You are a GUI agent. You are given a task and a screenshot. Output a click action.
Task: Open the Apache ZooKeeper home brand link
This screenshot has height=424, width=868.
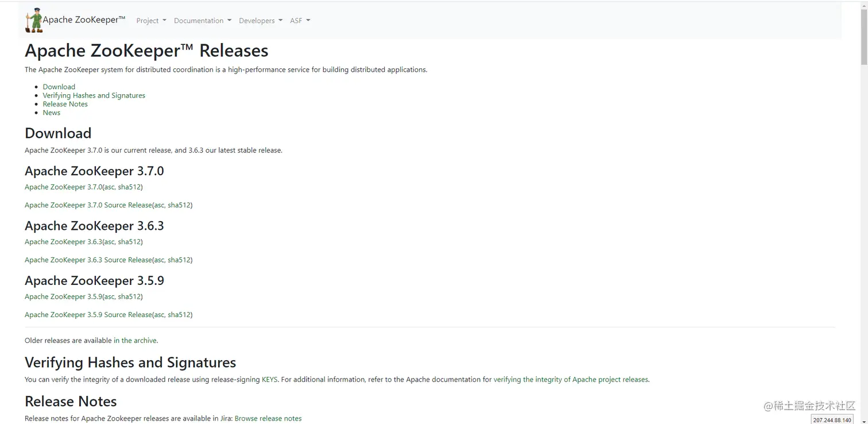pos(84,20)
